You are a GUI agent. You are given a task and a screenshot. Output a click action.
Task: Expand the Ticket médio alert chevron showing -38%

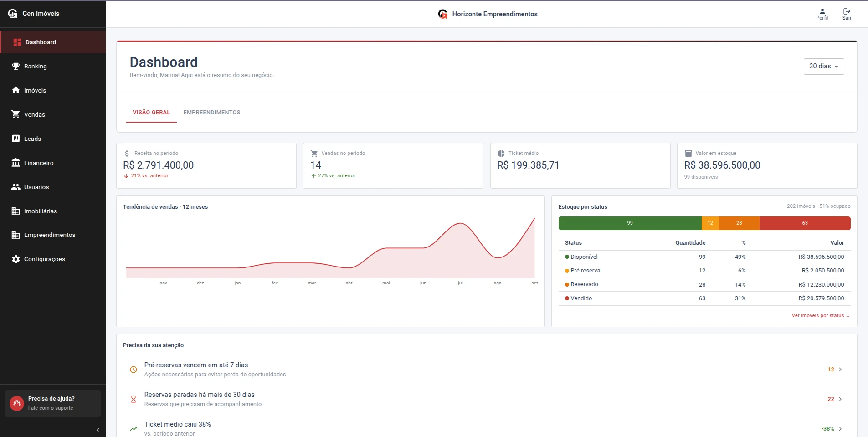[840, 429]
